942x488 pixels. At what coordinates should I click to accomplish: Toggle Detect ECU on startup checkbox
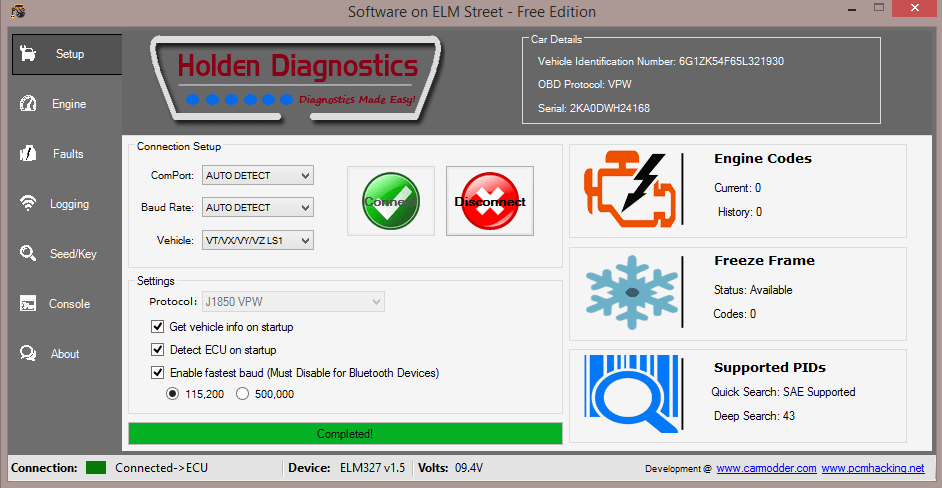158,350
